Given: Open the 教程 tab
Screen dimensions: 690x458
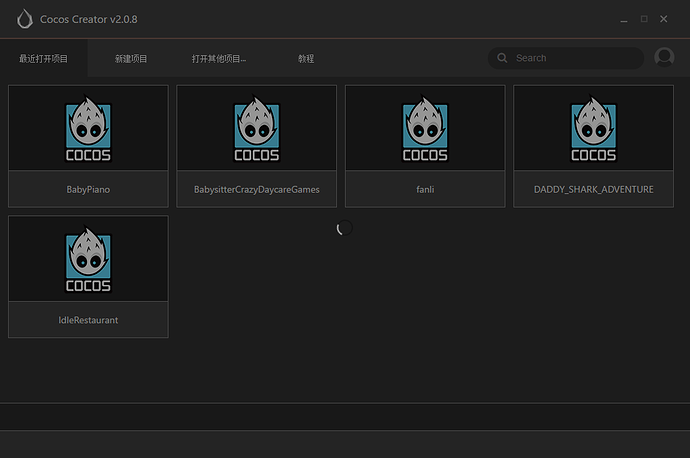Looking at the screenshot, I should click(x=306, y=59).
